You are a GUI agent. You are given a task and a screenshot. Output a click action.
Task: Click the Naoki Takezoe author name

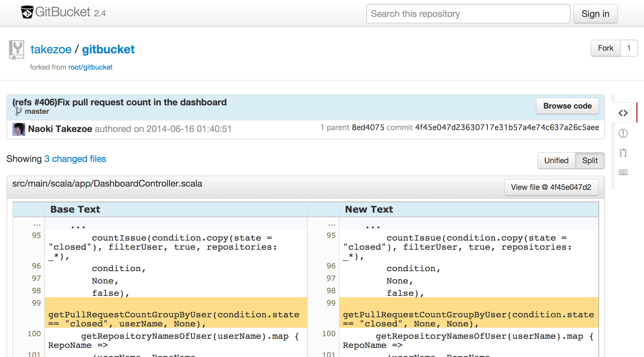pos(60,129)
